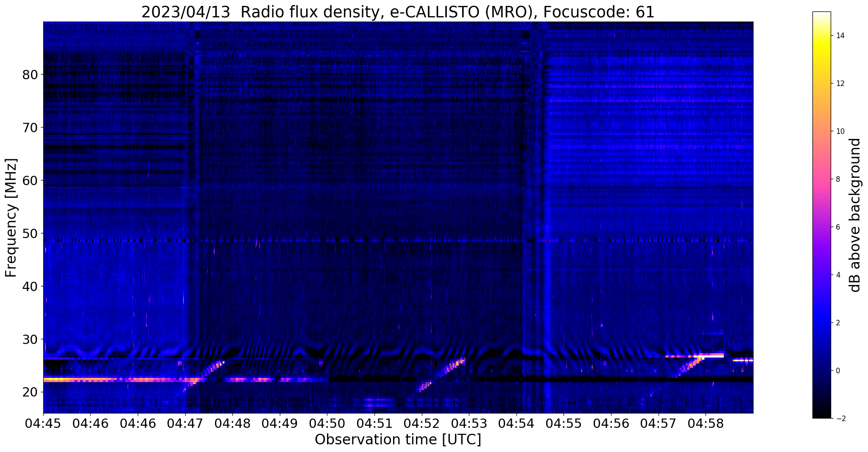Click the 04:49 time tick label
868x452 pixels.
point(280,424)
